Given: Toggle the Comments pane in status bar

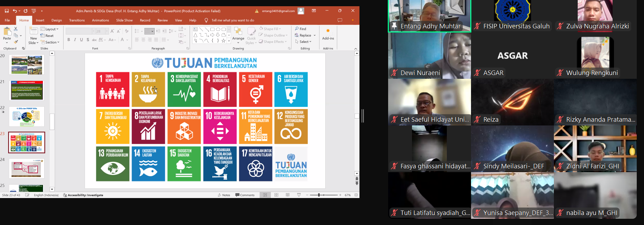Looking at the screenshot, I should [245, 195].
